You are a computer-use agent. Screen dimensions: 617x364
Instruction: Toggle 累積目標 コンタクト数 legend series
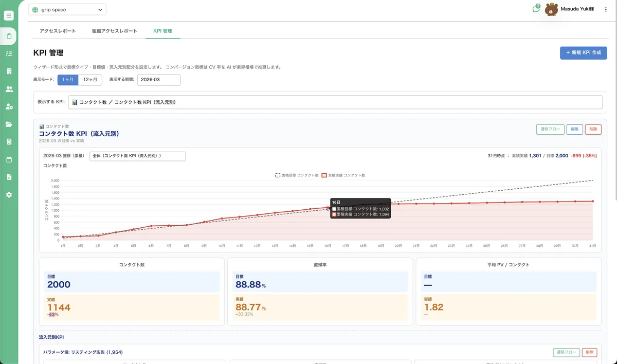(297, 175)
